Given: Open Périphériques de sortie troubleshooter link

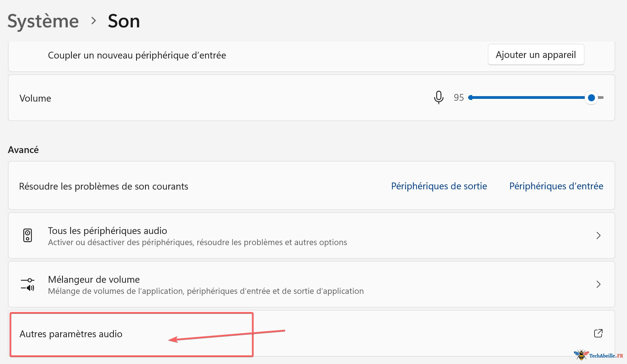Looking at the screenshot, I should 439,186.
